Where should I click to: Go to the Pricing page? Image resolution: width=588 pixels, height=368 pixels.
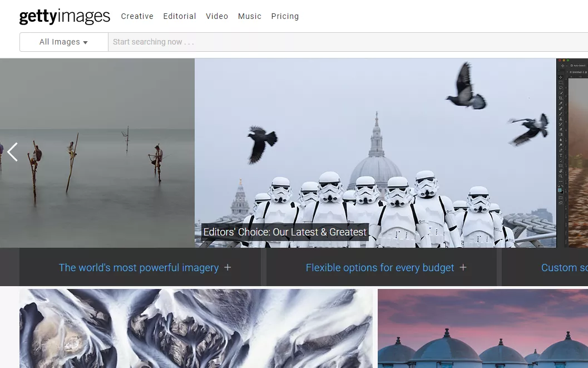tap(285, 16)
